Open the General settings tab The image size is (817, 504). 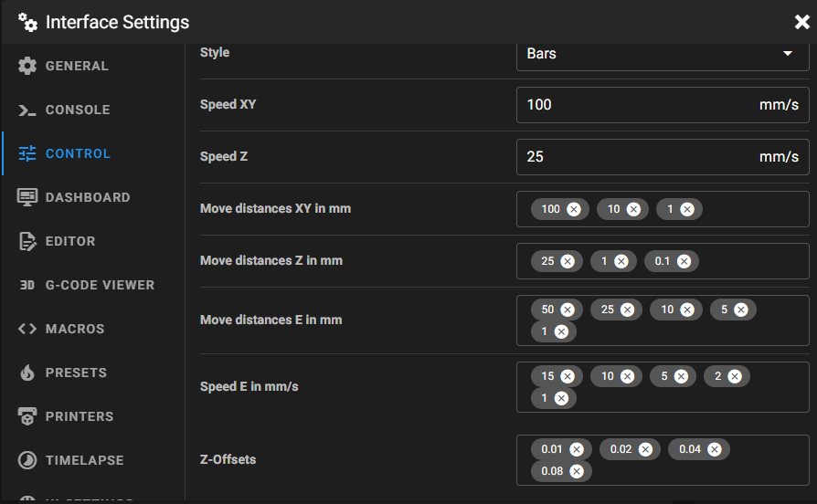[x=93, y=66]
